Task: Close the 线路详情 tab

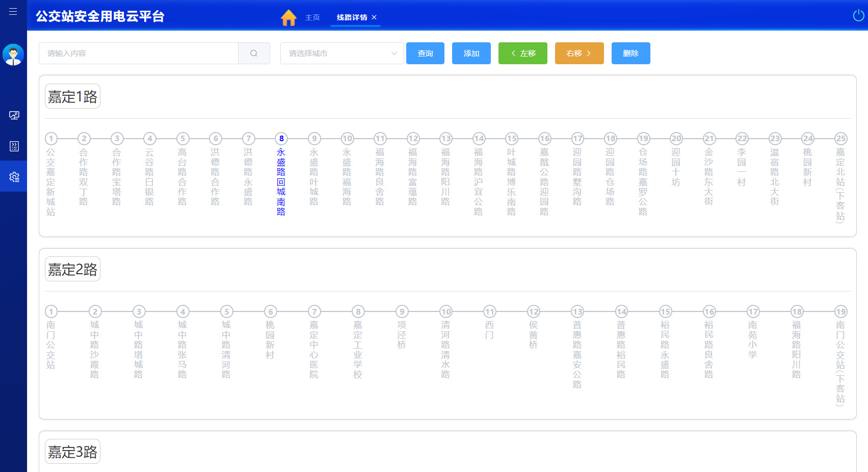Action: [374, 17]
